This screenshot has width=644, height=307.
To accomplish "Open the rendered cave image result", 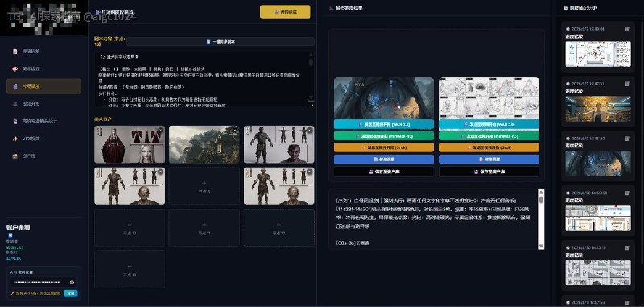I will (x=384, y=98).
